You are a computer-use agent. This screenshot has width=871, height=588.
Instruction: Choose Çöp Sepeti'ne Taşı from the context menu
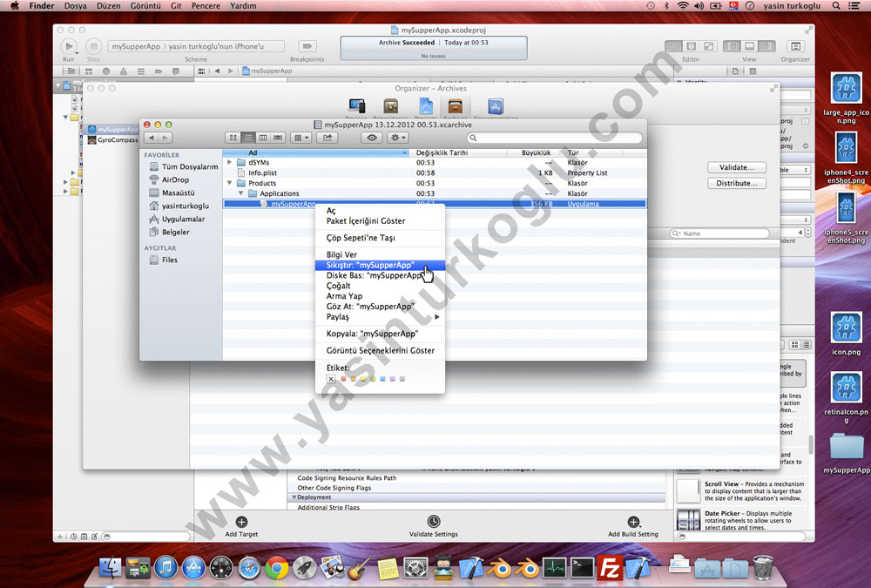(380, 238)
